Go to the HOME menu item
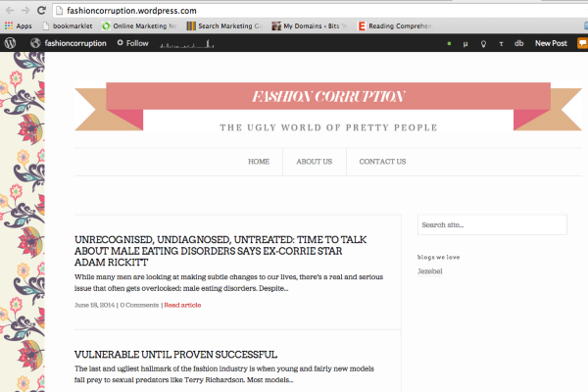Screen dimensions: 588x392 pyautogui.click(x=259, y=162)
